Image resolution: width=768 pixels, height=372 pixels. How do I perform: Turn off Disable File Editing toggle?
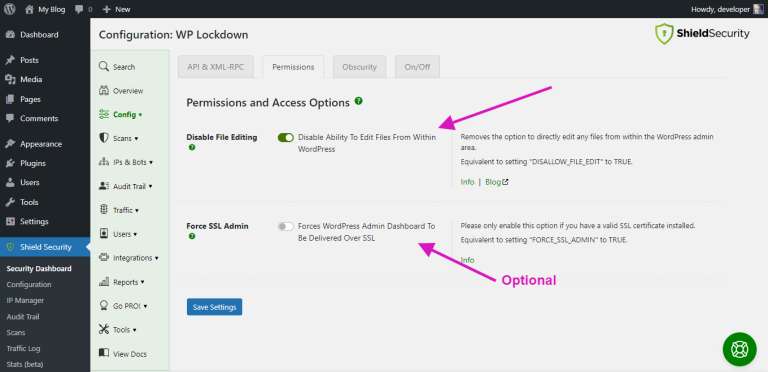[286, 138]
